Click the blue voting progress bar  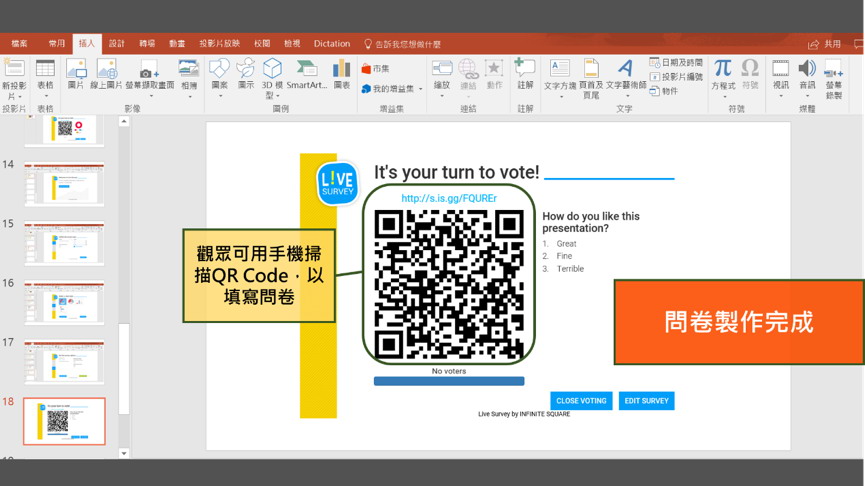coord(449,381)
